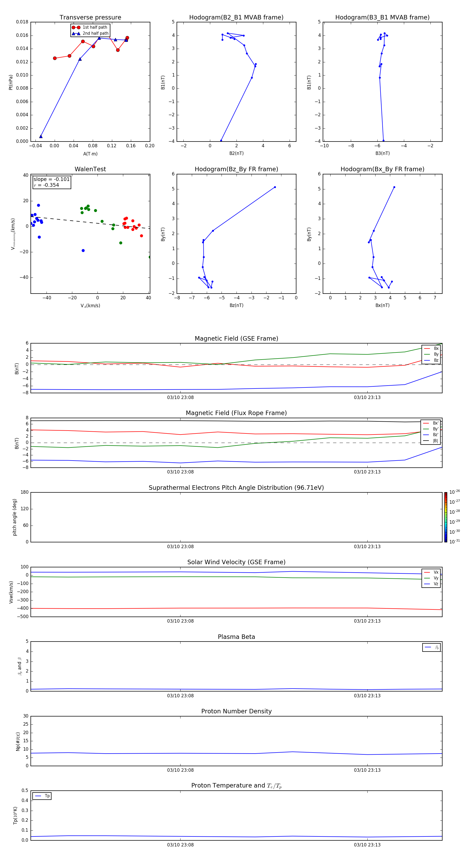
Task: Click 'r = -0.354' annotation in WalenTest
Action: [x=47, y=185]
